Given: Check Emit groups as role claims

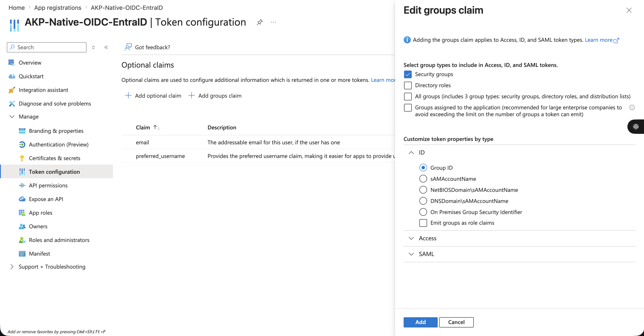Looking at the screenshot, I should pyautogui.click(x=423, y=223).
